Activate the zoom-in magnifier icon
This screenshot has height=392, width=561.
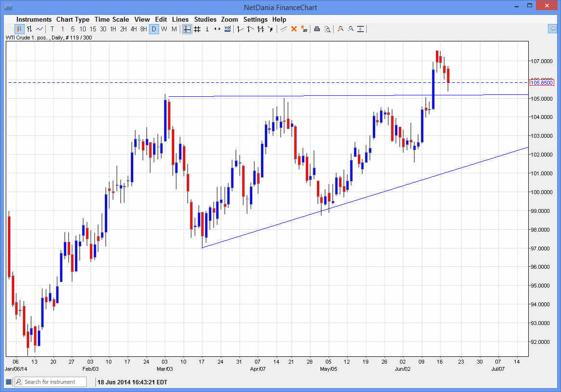340,29
